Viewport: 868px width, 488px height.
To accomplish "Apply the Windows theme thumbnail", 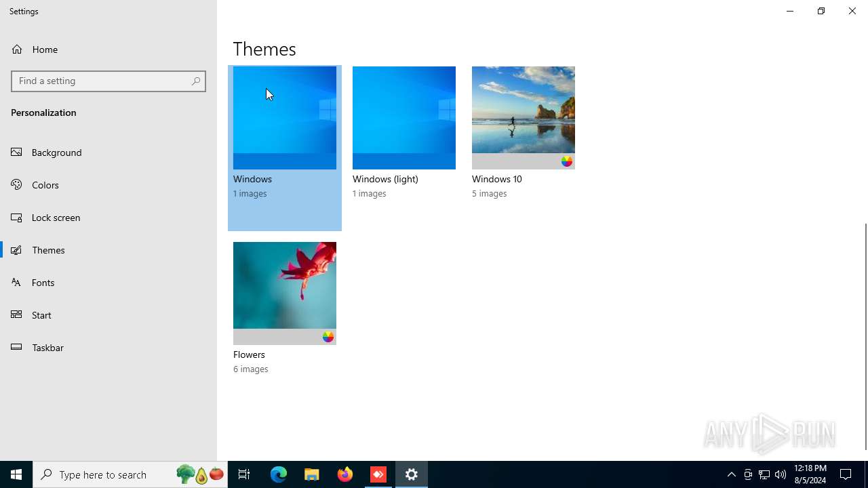I will point(285,118).
